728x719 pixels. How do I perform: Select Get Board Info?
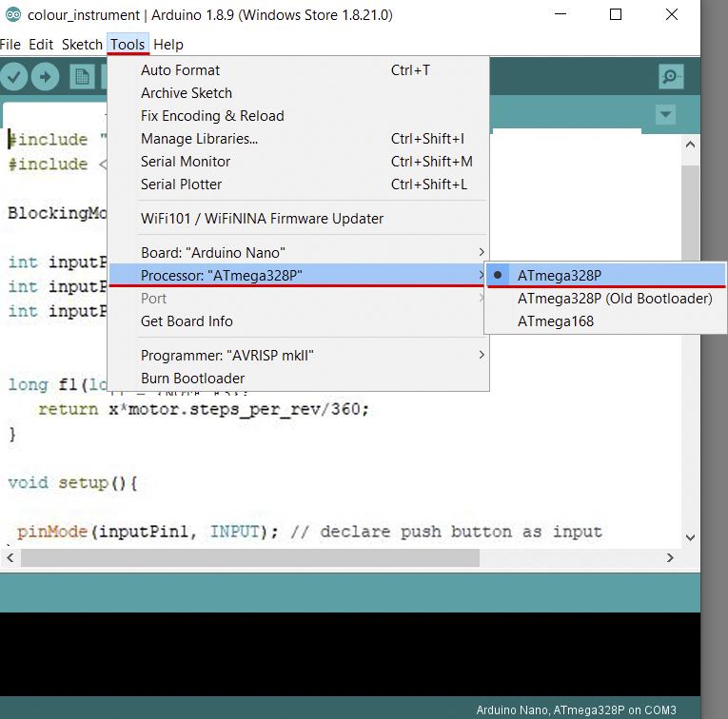point(298,321)
